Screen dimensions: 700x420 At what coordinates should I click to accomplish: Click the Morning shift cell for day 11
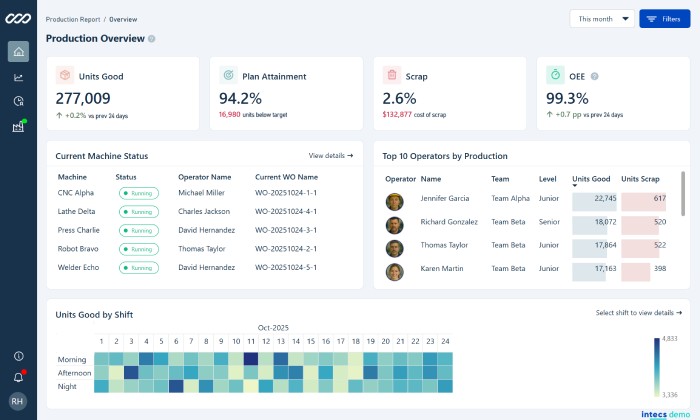click(250, 358)
